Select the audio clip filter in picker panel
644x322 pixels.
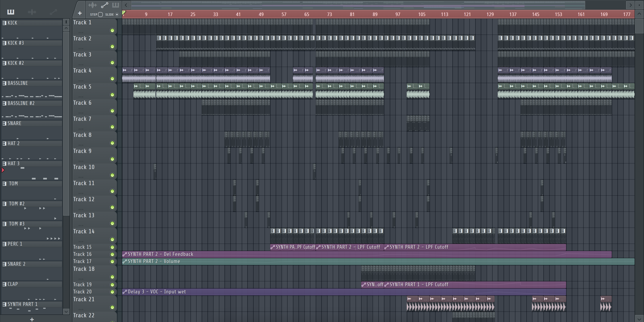tap(32, 12)
